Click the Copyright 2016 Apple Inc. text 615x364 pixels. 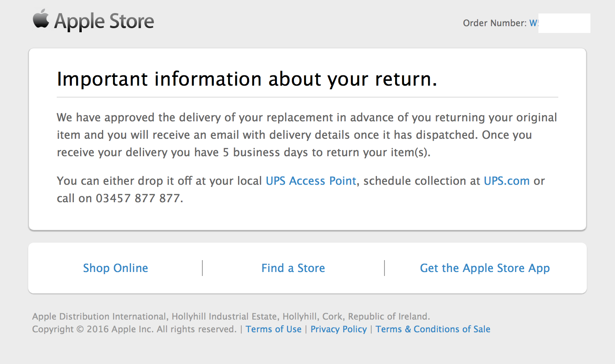pos(134,329)
